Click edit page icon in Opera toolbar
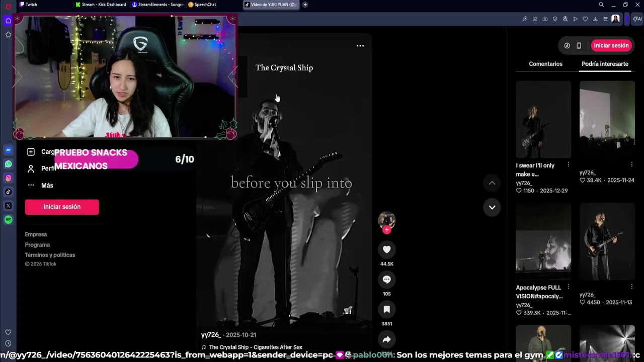Viewport: 644px width, 362px height. 535,19
